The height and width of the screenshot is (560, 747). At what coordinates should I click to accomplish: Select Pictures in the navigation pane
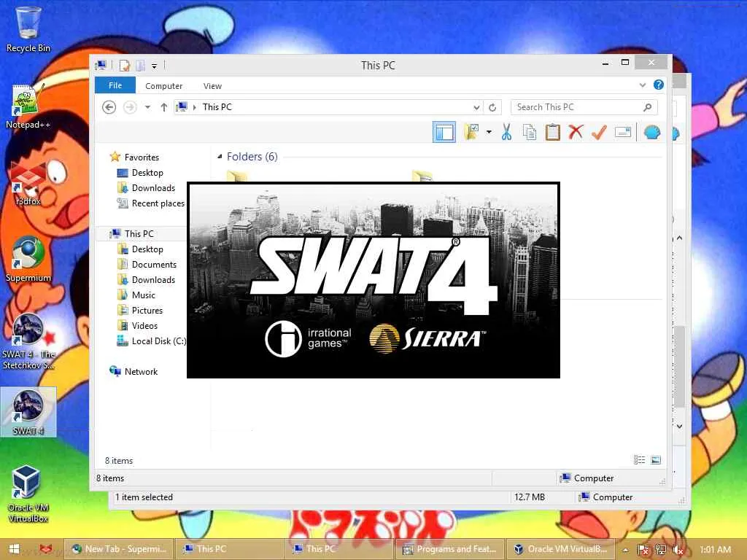pos(147,311)
